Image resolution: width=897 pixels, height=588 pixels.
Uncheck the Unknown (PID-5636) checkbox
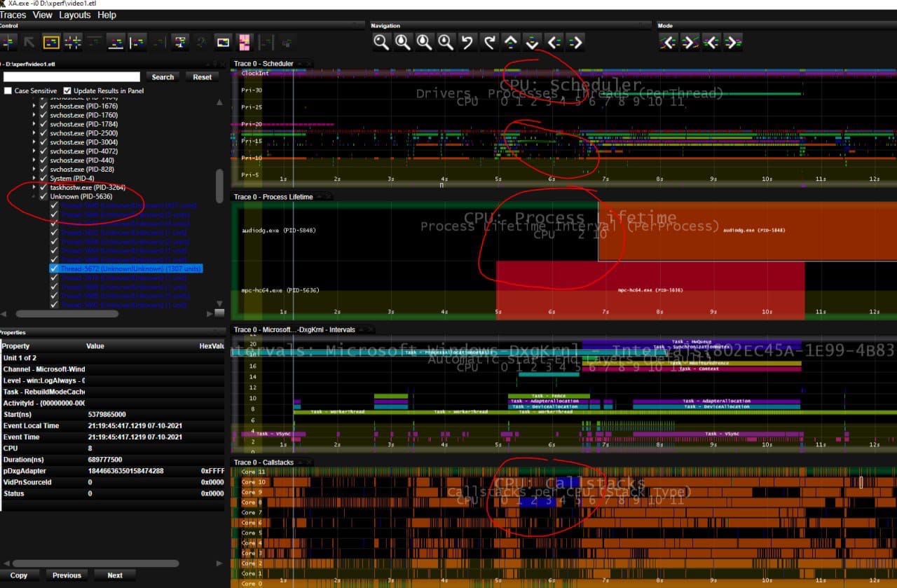click(44, 197)
